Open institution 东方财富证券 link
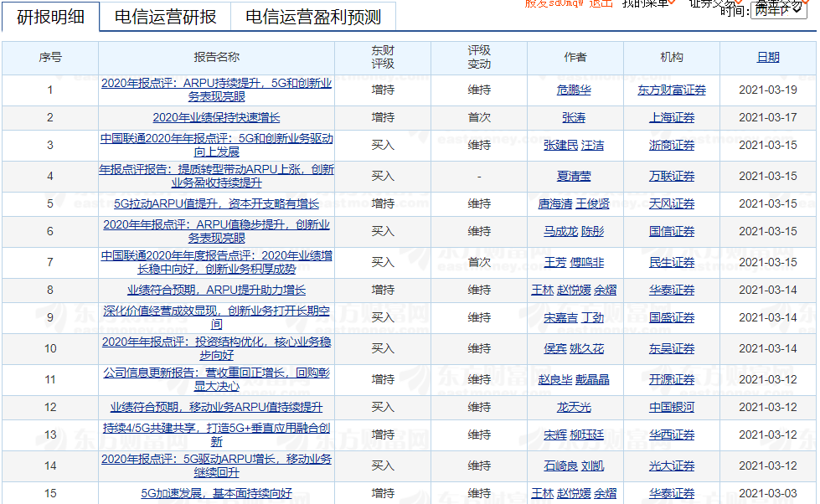Viewport: 820px width, 504px height. click(672, 90)
